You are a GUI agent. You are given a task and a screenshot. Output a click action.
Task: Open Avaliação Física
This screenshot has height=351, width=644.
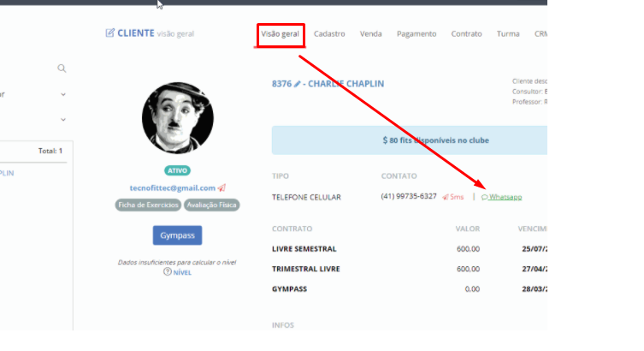(211, 205)
